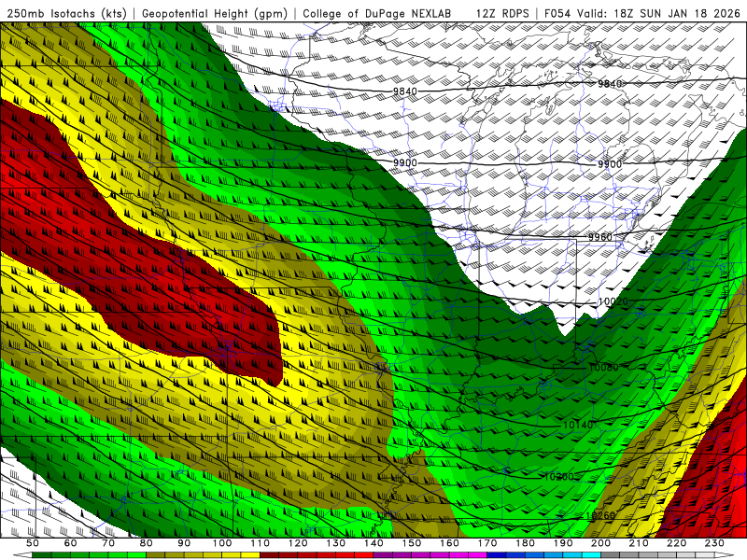
Task: Pick the brightest red color bar segment
Action: [364, 555]
